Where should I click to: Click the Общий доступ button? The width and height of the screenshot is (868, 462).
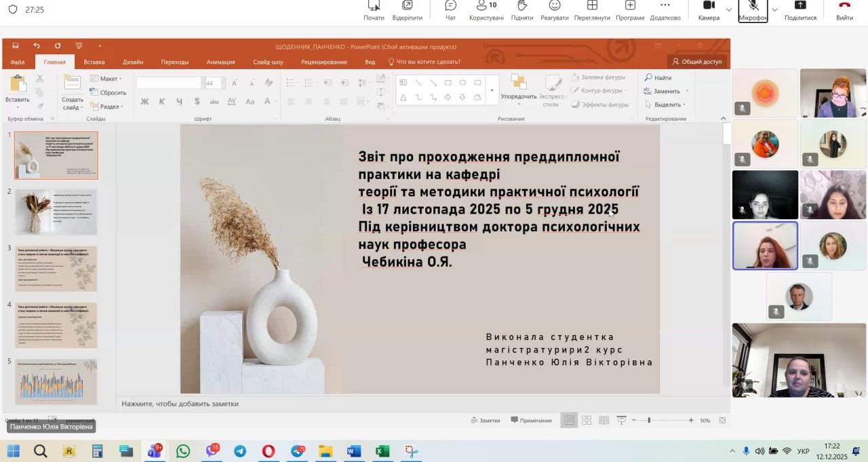(x=696, y=62)
